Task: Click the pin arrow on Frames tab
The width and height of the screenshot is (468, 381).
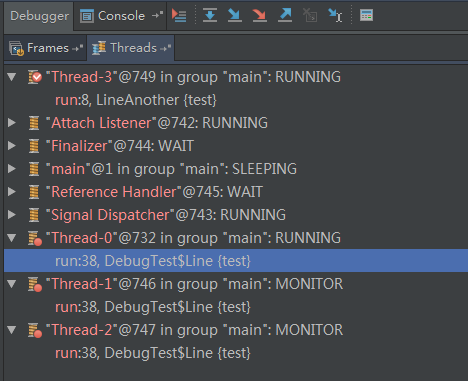Action: [x=77, y=49]
